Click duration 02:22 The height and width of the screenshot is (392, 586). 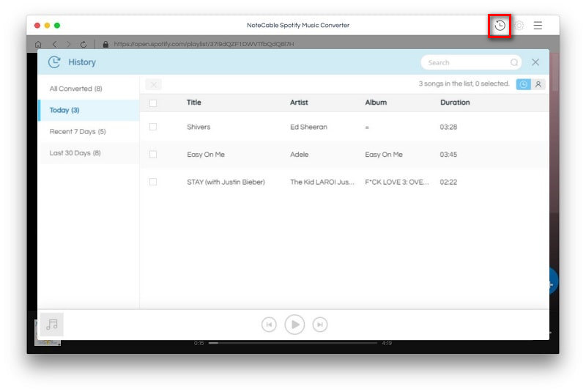(448, 182)
